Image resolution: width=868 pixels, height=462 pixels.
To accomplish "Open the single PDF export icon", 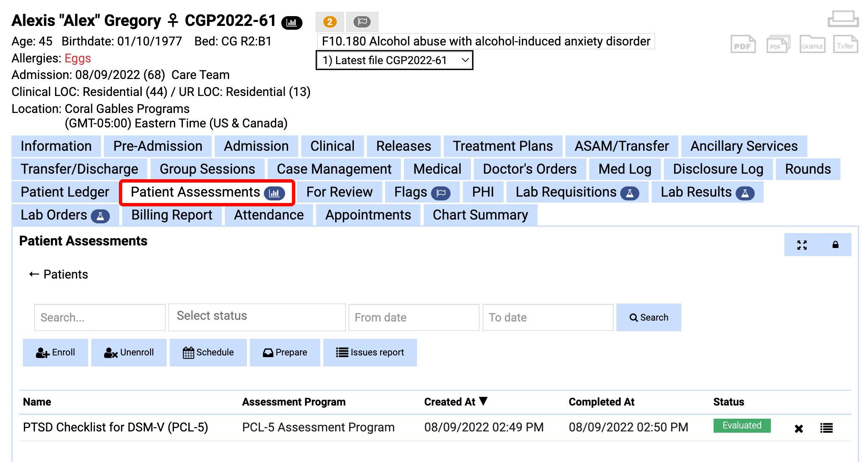I will pyautogui.click(x=743, y=44).
